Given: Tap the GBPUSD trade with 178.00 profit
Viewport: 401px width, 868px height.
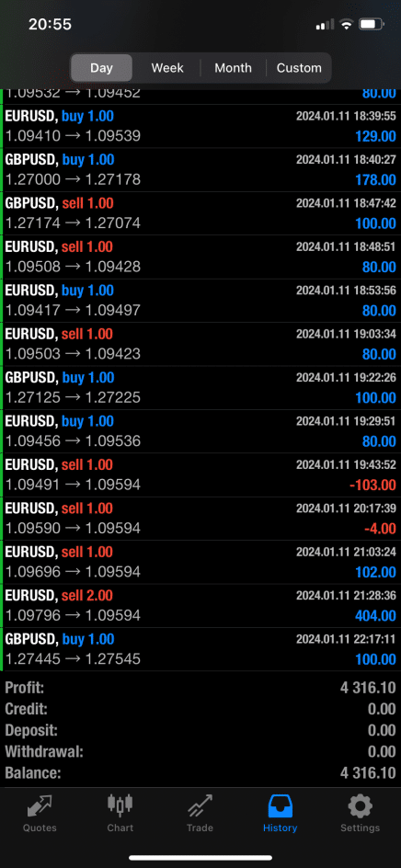Looking at the screenshot, I should point(200,170).
